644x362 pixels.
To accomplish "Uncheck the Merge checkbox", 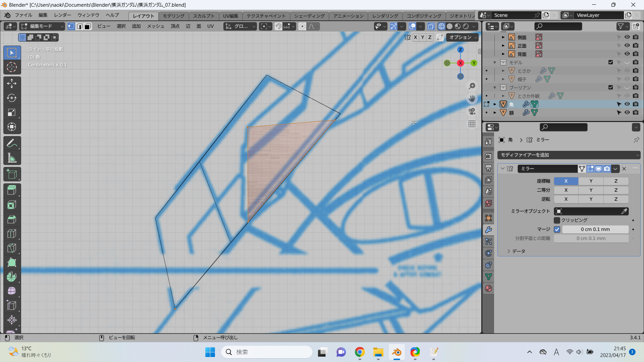I will coord(557,229).
